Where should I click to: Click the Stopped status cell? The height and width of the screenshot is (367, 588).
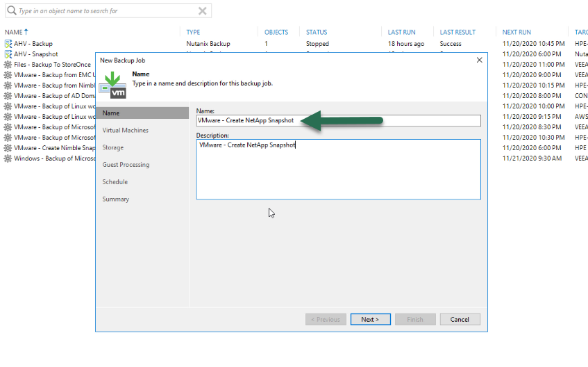point(317,44)
